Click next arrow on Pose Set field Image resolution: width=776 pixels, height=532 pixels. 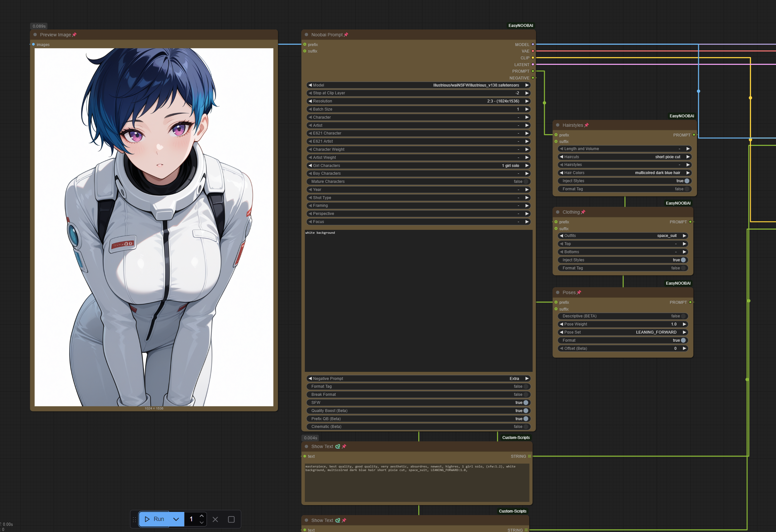[x=684, y=332]
